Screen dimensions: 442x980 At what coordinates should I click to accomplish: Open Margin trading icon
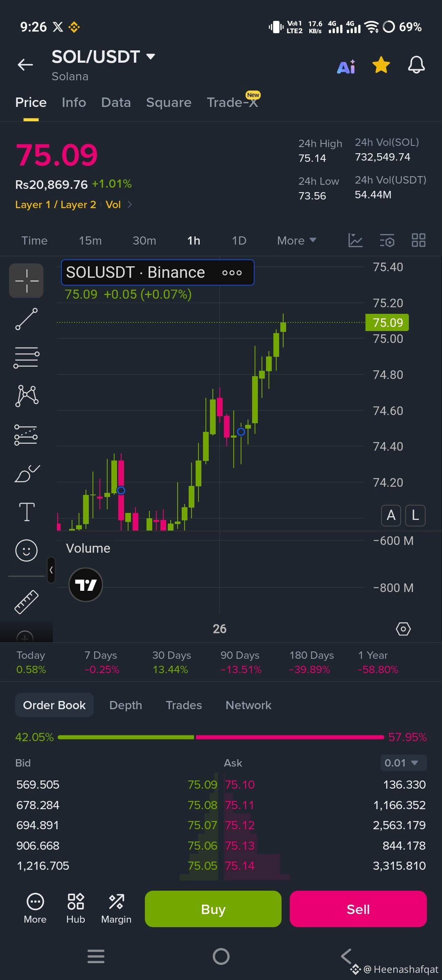tap(116, 908)
